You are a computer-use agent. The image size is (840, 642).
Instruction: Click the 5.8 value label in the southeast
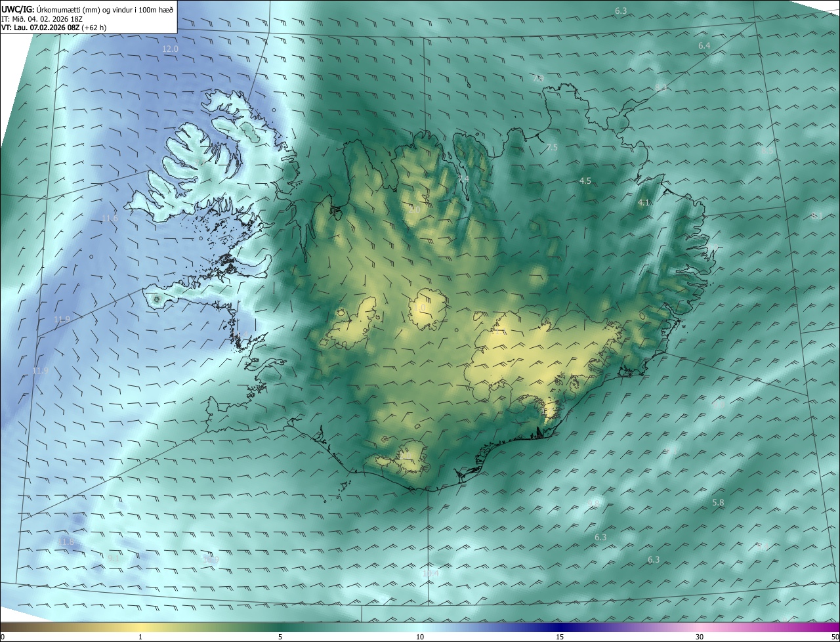[x=718, y=503]
